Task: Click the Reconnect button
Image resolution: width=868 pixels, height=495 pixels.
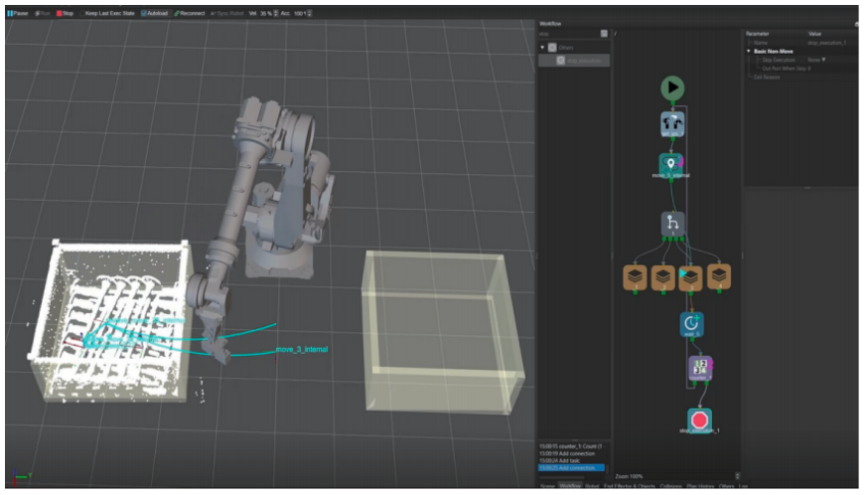Action: click(x=190, y=13)
